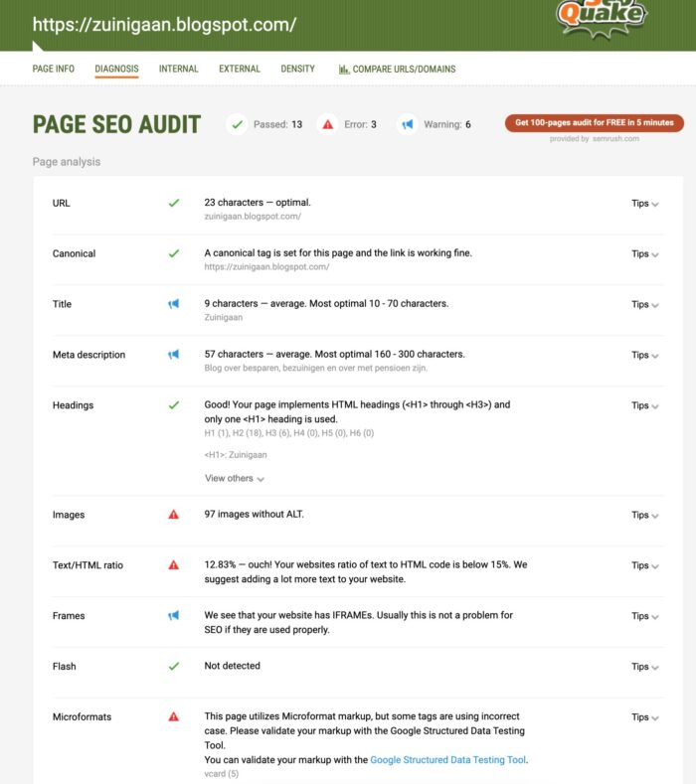
Task: Switch to the Page Info tab
Action: 54,70
